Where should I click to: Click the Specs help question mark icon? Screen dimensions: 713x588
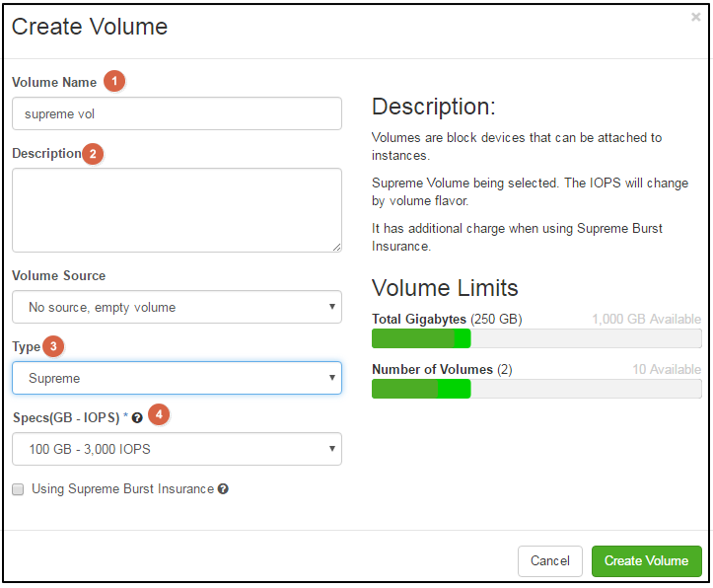coord(137,418)
